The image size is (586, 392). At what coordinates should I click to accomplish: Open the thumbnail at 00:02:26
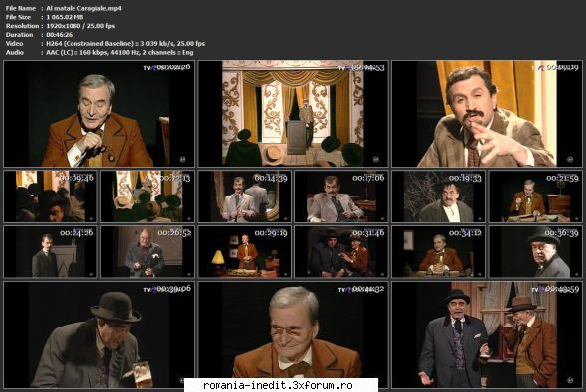[98, 113]
